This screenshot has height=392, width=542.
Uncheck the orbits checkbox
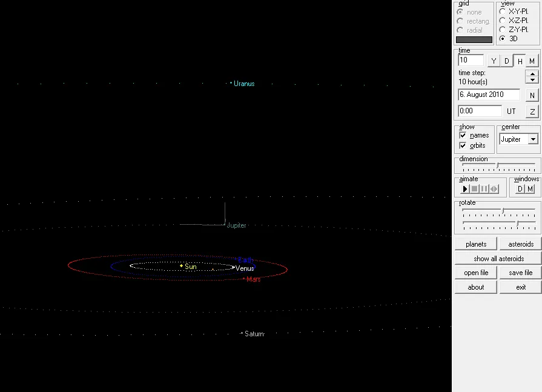click(463, 146)
